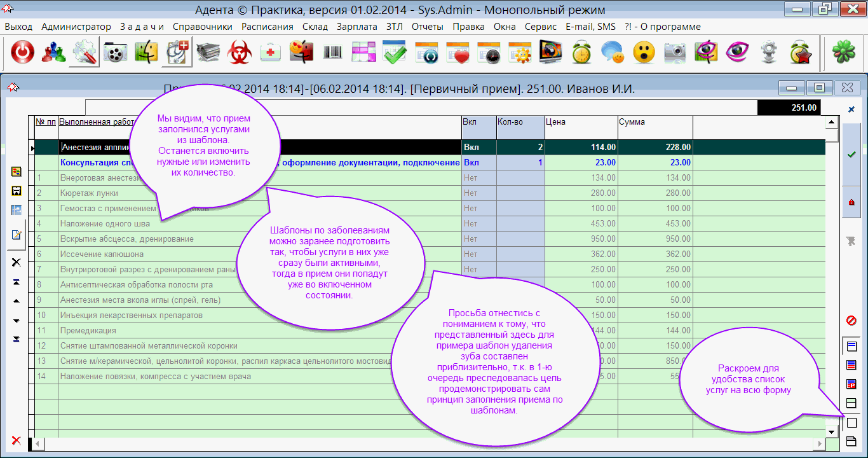The height and width of the screenshot is (458, 868).
Task: Click the move-down arrow in left sidebar
Action: [17, 321]
